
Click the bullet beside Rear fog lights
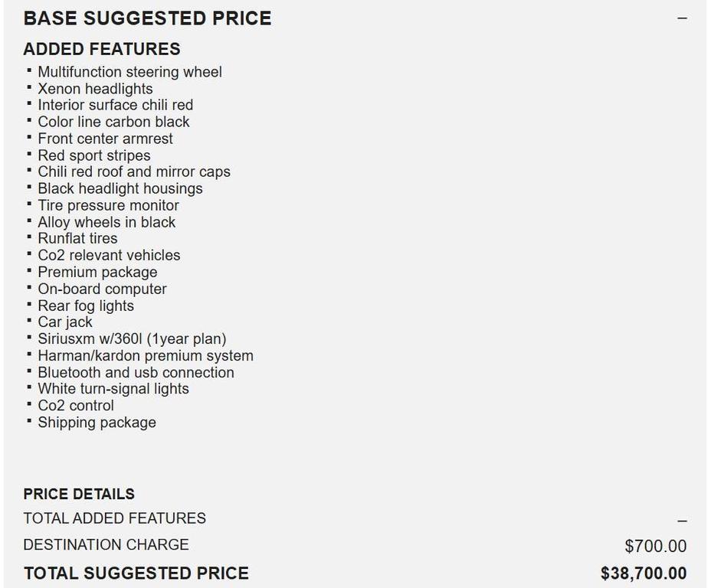tap(31, 305)
